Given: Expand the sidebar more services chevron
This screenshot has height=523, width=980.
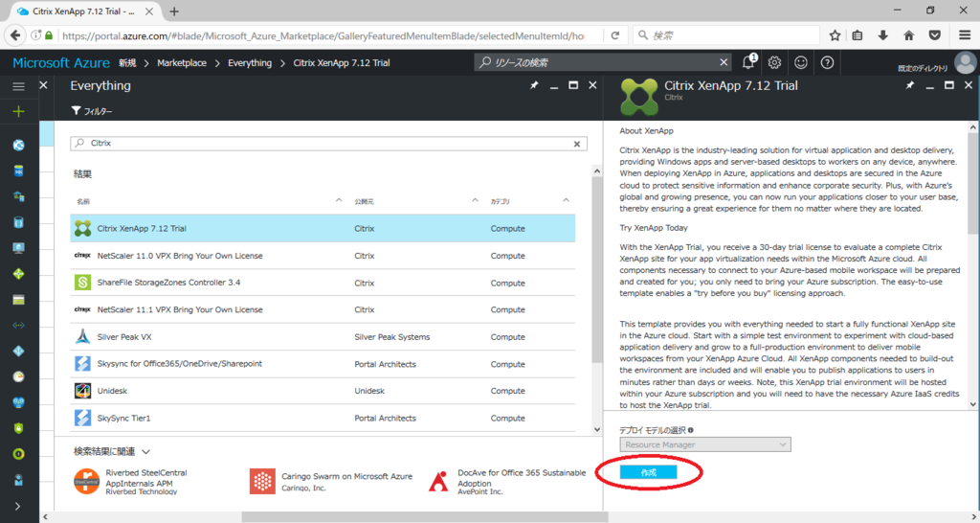Looking at the screenshot, I should [x=17, y=506].
